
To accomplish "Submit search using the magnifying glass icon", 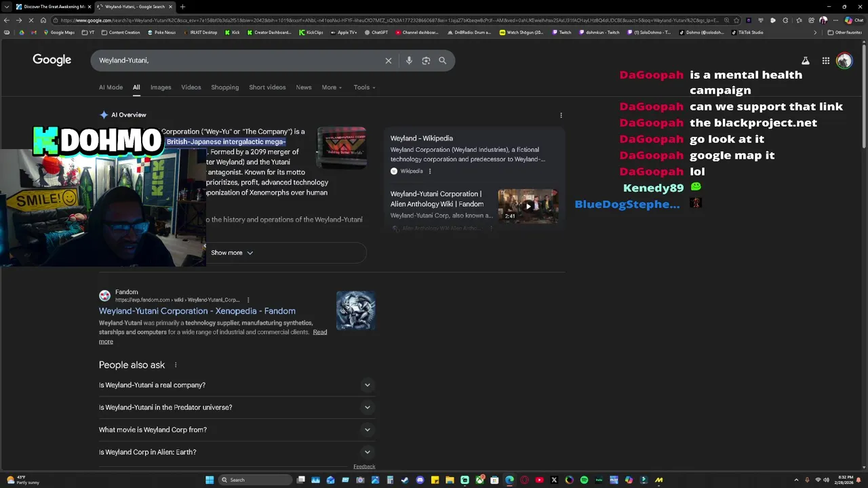I will tap(442, 60).
